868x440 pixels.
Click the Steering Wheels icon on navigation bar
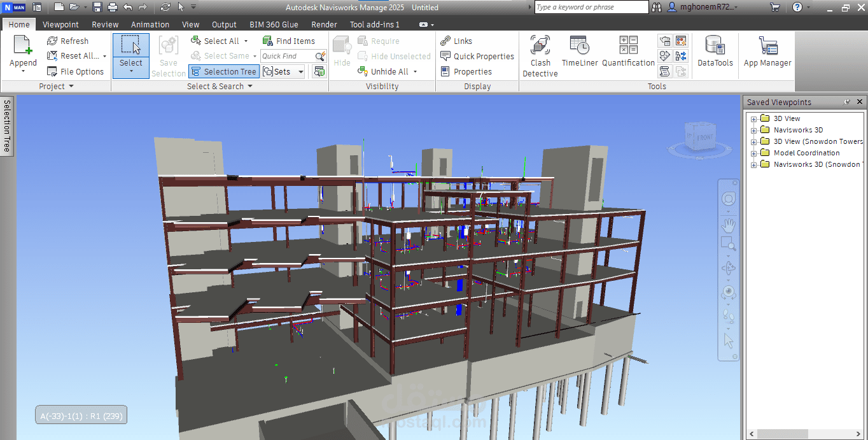(729, 199)
